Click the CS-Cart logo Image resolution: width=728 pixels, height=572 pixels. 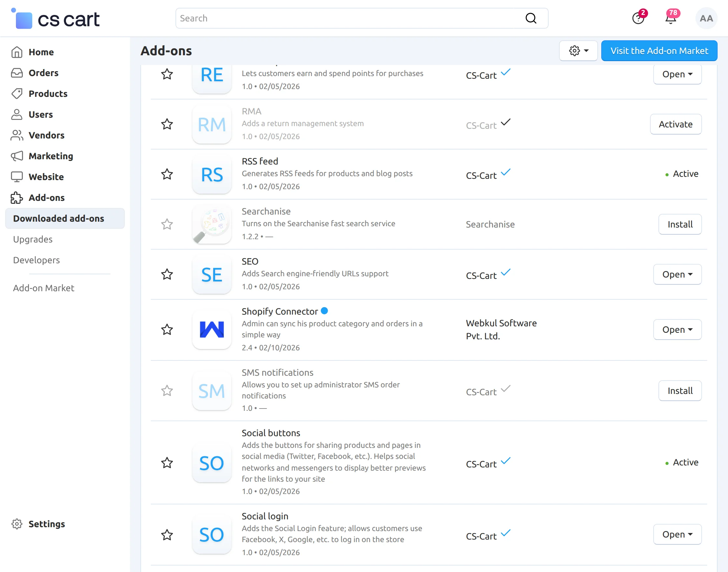coord(56,19)
